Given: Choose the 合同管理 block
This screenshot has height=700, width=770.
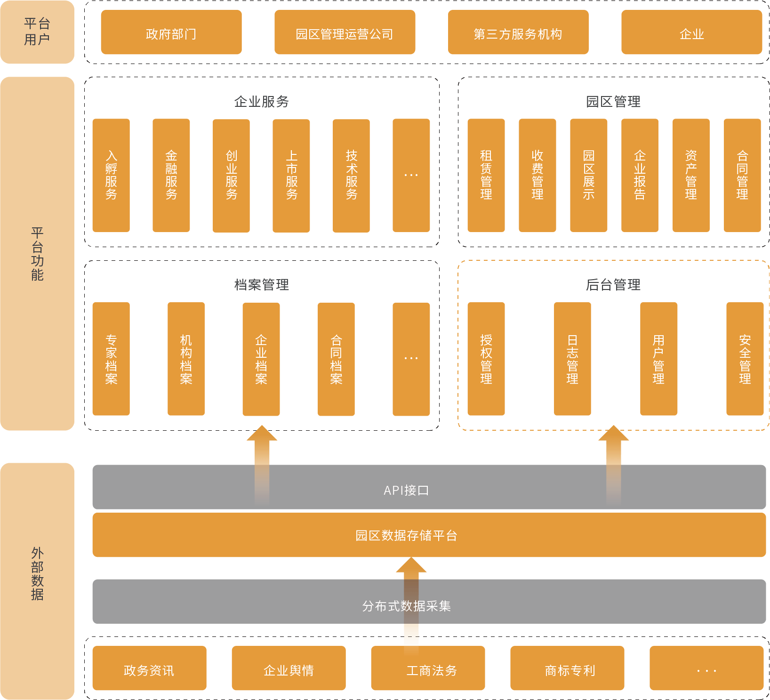Looking at the screenshot, I should coord(742,175).
